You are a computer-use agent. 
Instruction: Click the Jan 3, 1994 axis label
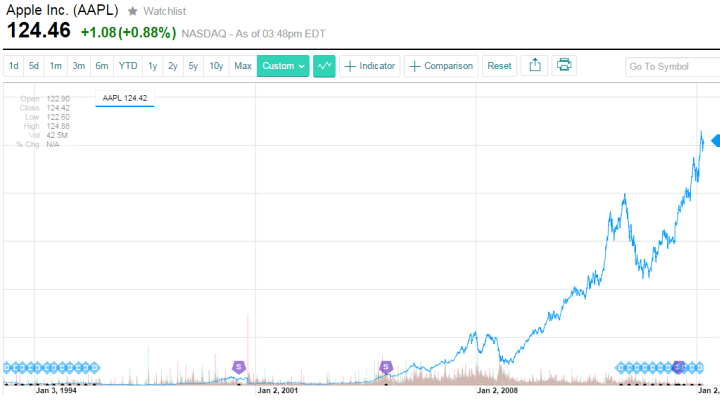tap(56, 391)
